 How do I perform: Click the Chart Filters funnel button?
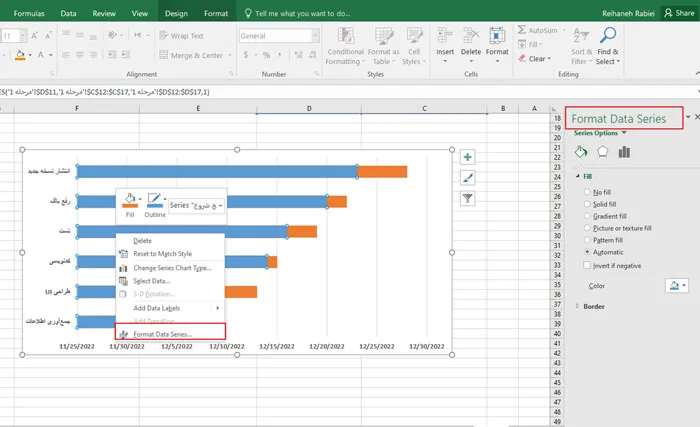467,199
